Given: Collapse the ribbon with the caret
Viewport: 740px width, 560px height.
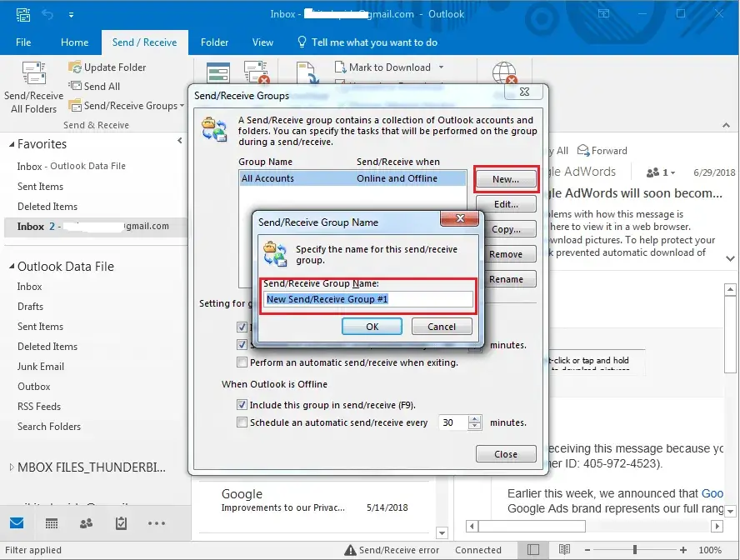Looking at the screenshot, I should pos(727,125).
